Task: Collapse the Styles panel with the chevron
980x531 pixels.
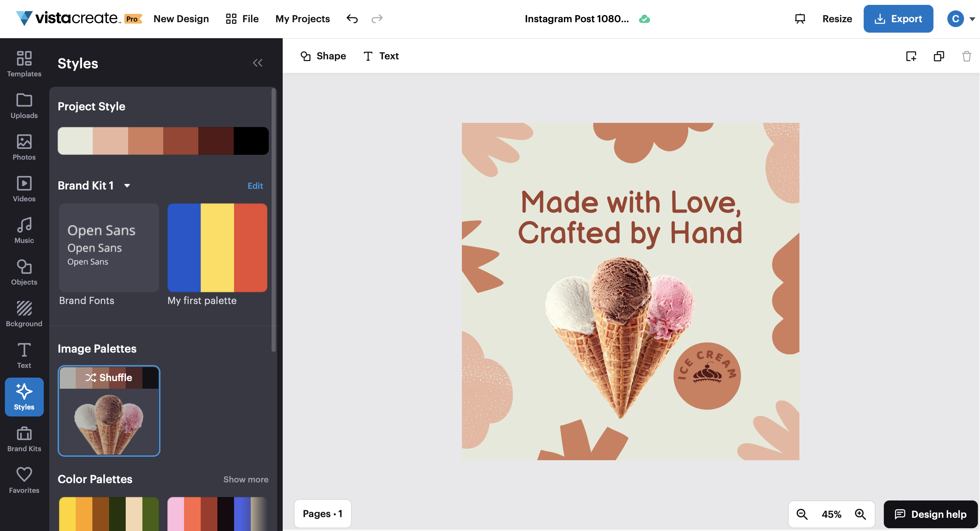Action: [x=258, y=63]
